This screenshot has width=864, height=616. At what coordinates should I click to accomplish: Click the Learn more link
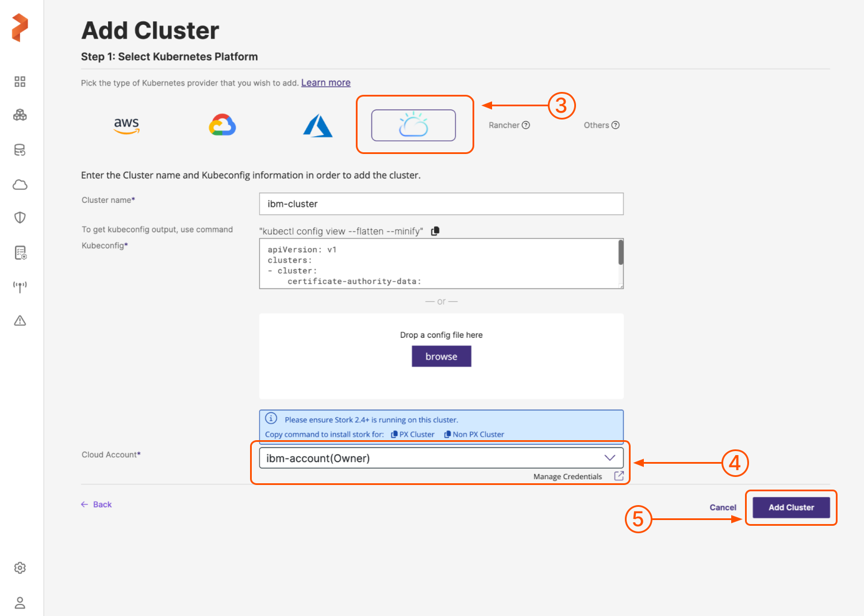click(325, 83)
